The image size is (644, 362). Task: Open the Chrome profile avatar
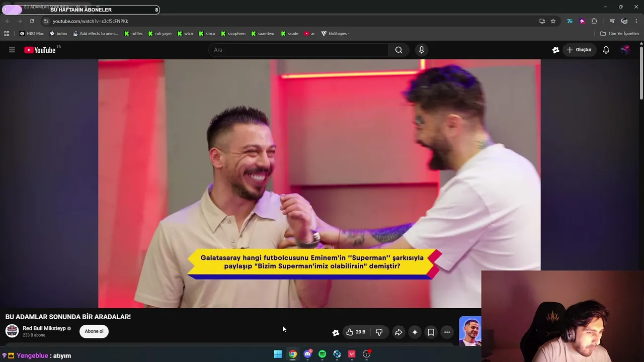coord(624,21)
